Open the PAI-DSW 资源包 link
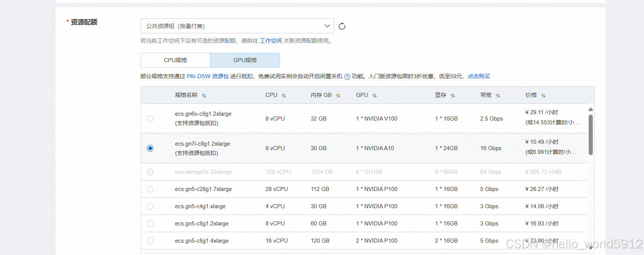Image resolution: width=644 pixels, height=255 pixels. pos(207,76)
